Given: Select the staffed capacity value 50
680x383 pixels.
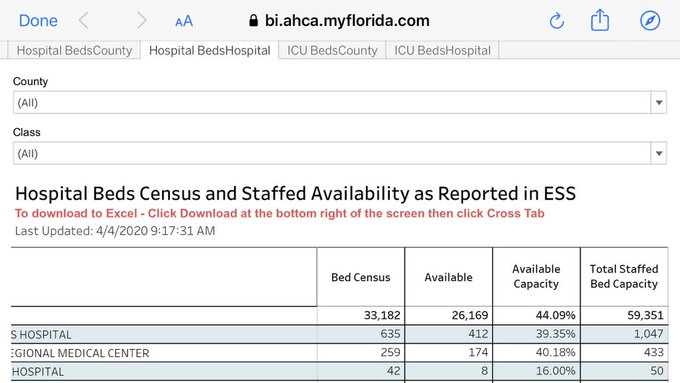Looking at the screenshot, I should 657,371.
